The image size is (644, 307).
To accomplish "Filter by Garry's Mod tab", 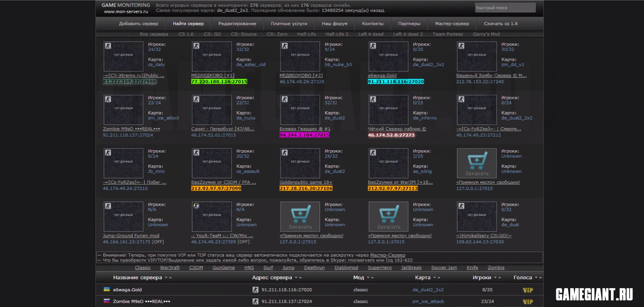I will coord(486,34).
